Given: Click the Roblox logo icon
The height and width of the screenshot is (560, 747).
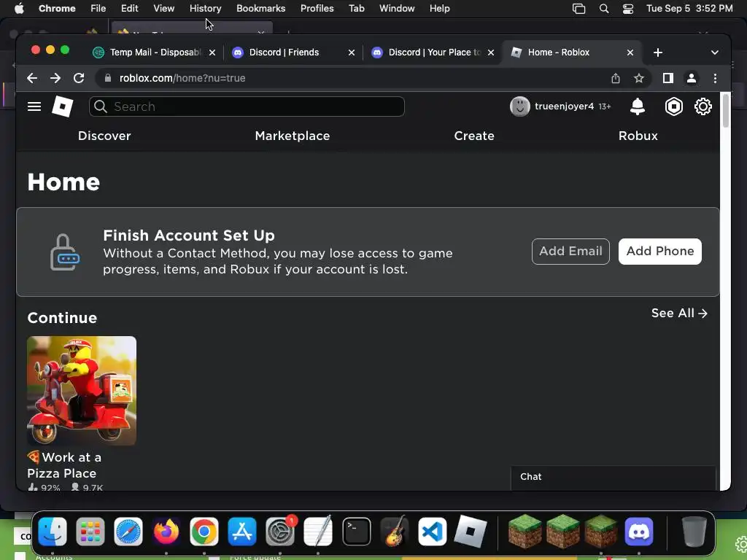Looking at the screenshot, I should [63, 106].
